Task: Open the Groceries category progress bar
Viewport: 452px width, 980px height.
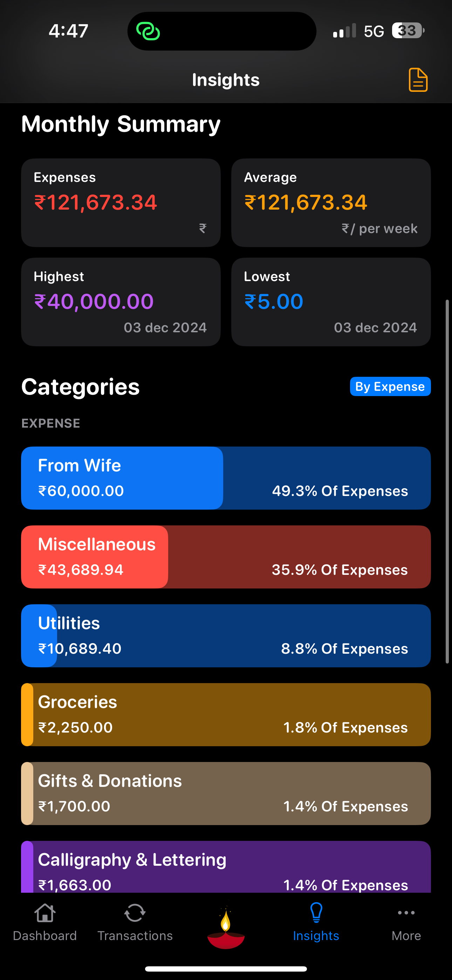Action: [x=226, y=714]
